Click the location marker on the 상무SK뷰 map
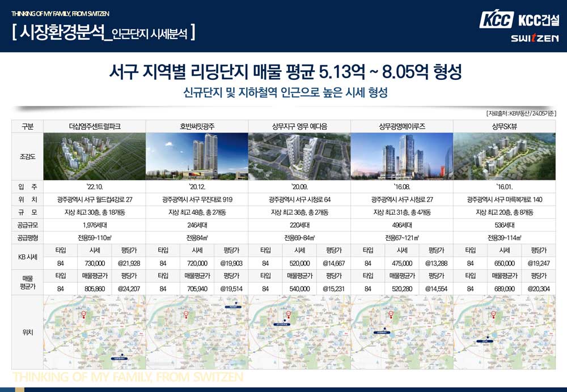Screen dimensions: 567x392 pyautogui.click(x=493, y=315)
